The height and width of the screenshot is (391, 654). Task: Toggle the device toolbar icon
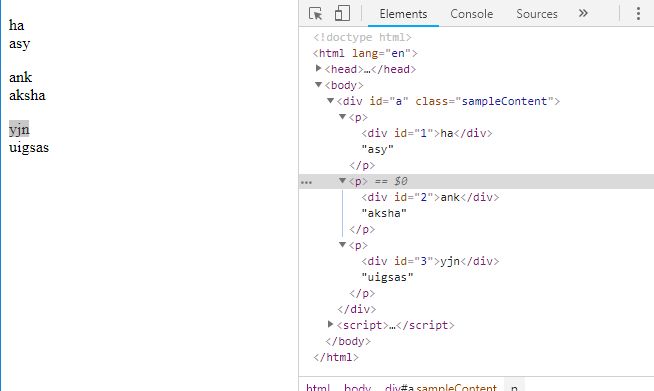[342, 13]
